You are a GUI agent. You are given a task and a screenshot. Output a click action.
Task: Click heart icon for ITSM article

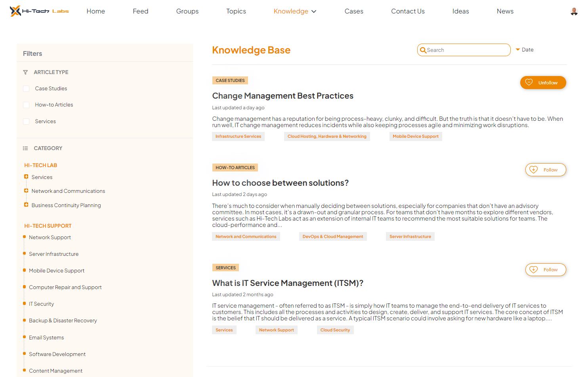pyautogui.click(x=534, y=270)
